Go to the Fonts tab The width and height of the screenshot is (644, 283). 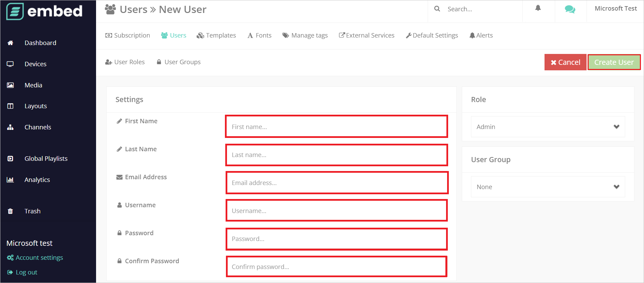coord(259,36)
